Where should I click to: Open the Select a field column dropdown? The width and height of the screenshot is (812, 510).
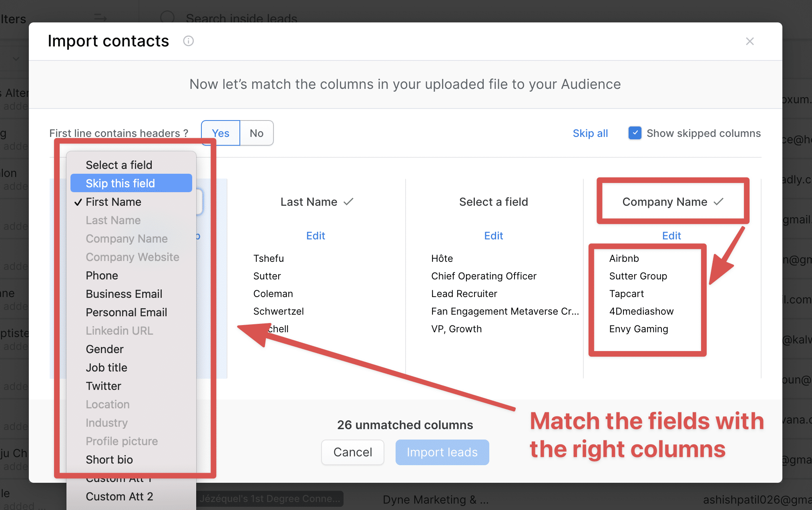click(493, 202)
